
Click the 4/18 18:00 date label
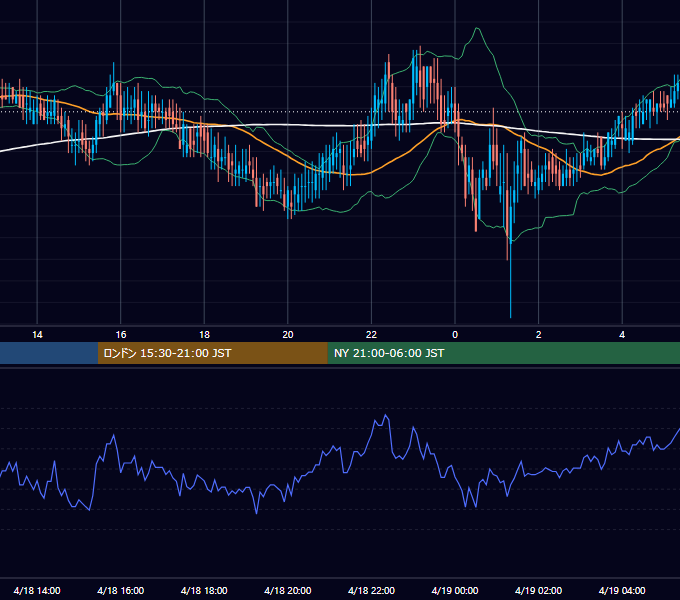[x=204, y=590]
